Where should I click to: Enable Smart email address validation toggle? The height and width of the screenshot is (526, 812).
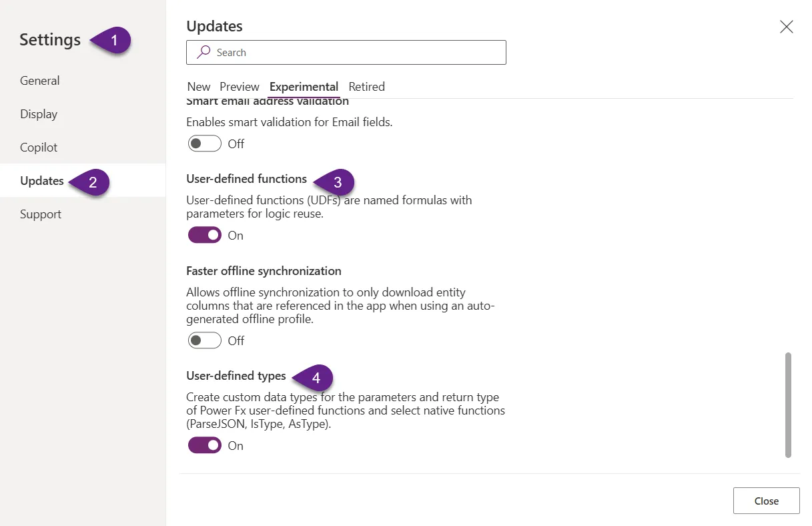(204, 144)
